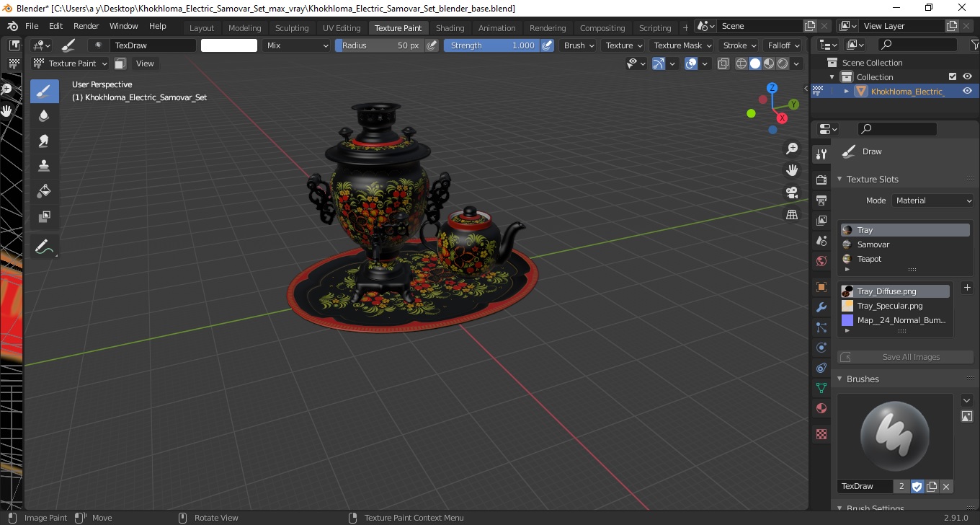The image size is (980, 525).
Task: Toggle fake user shield for TexDraw brush
Action: (x=917, y=487)
